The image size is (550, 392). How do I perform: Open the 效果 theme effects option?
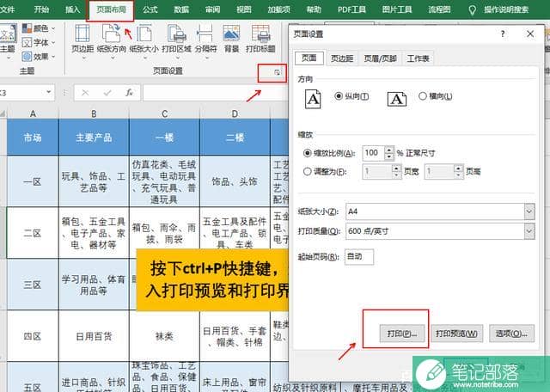tap(39, 56)
